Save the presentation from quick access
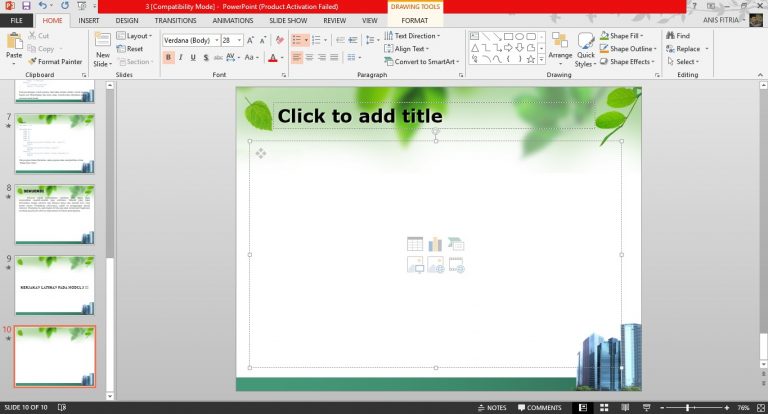This screenshot has height=414, width=768. point(26,6)
